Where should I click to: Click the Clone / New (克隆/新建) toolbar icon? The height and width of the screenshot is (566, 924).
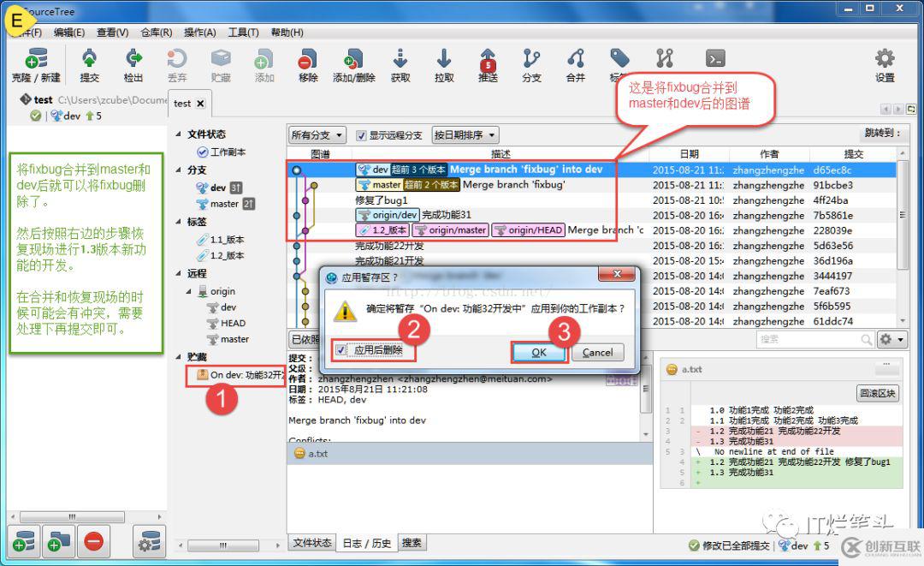[x=36, y=64]
